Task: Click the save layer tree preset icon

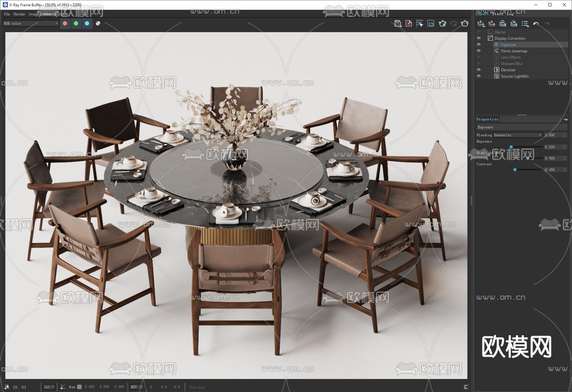Action: [x=502, y=24]
